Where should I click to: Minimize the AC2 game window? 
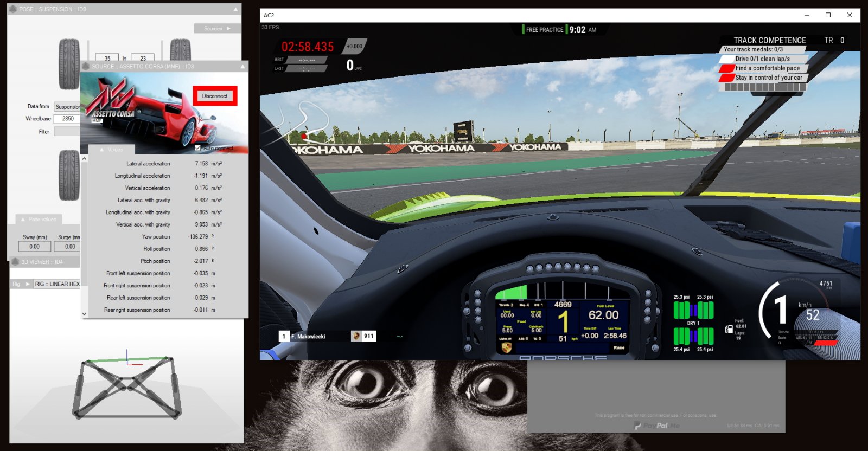point(807,15)
